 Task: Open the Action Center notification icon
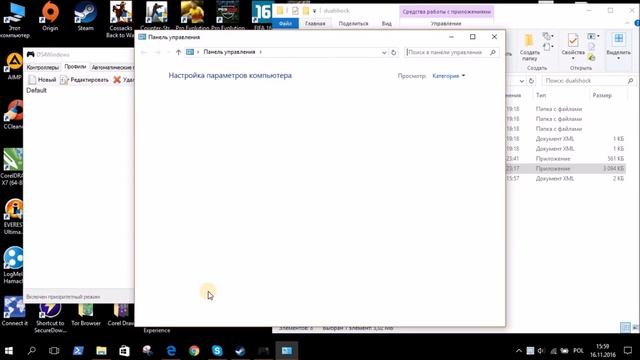tap(628, 351)
